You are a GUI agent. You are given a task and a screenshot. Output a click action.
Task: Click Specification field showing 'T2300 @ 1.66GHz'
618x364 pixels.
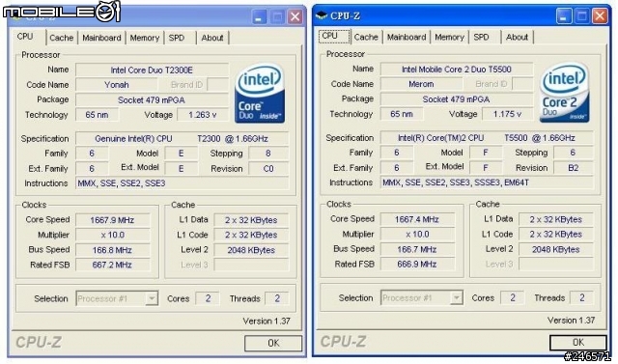182,139
